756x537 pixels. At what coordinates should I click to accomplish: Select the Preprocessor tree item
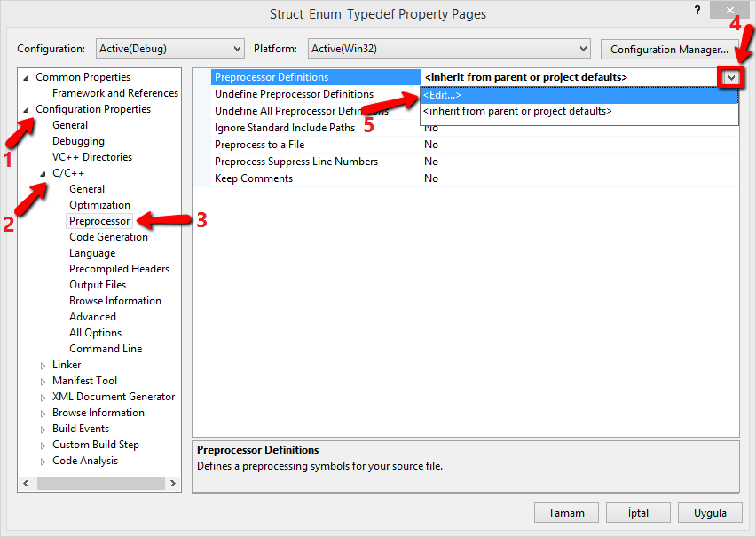[x=98, y=220]
